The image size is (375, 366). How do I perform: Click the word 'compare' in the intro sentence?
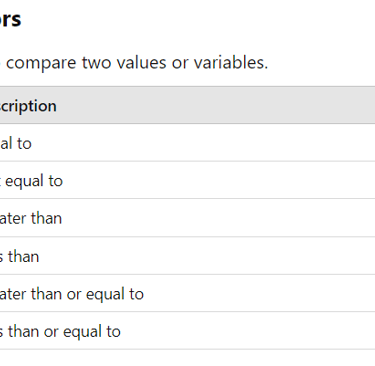click(x=41, y=63)
